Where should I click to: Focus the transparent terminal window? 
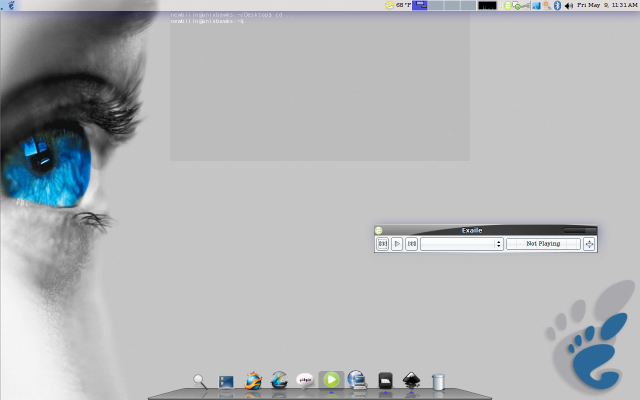click(x=320, y=86)
